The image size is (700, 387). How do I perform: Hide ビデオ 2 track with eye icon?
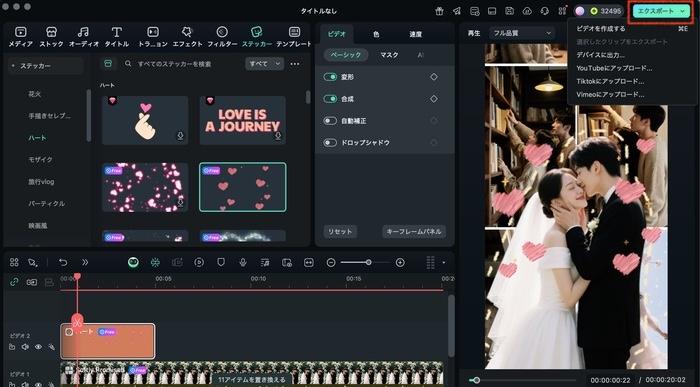(x=38, y=347)
